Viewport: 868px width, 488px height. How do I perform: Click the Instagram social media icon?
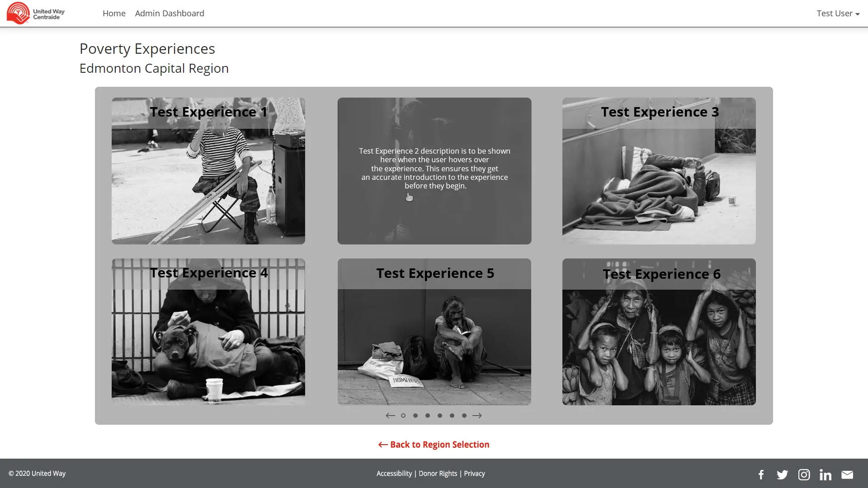(804, 474)
